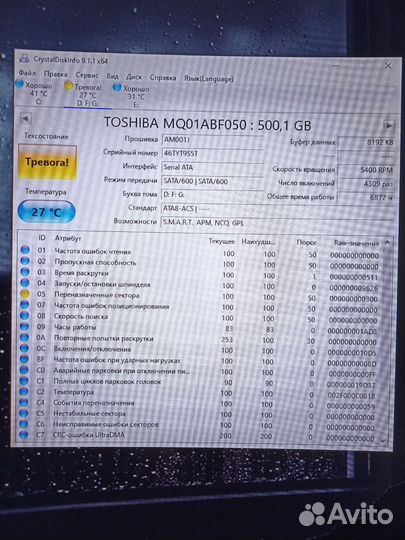Viewport: 405px width, 540px height.
Task: Click the Текущее column header
Action: point(222,241)
